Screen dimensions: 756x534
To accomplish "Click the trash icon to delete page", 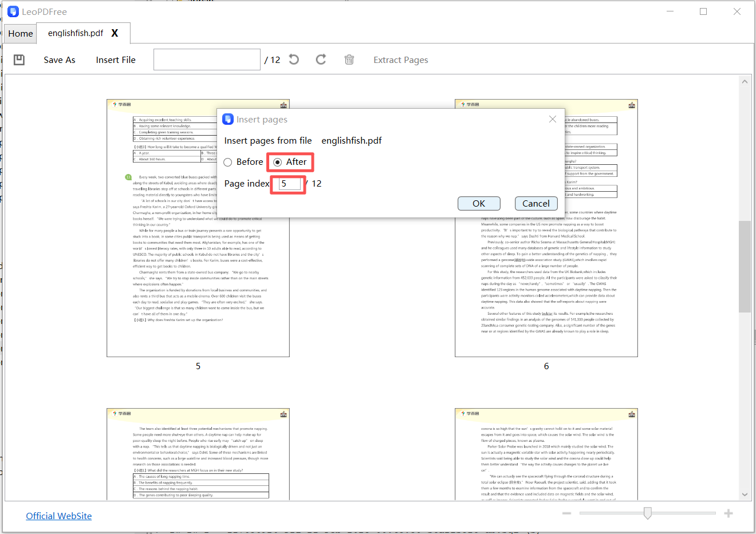I will pos(349,59).
